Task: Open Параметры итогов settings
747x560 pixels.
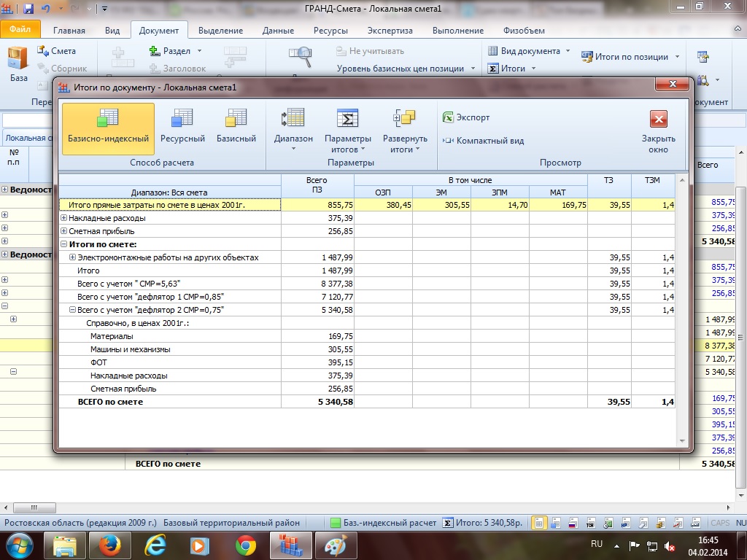Action: (347, 129)
